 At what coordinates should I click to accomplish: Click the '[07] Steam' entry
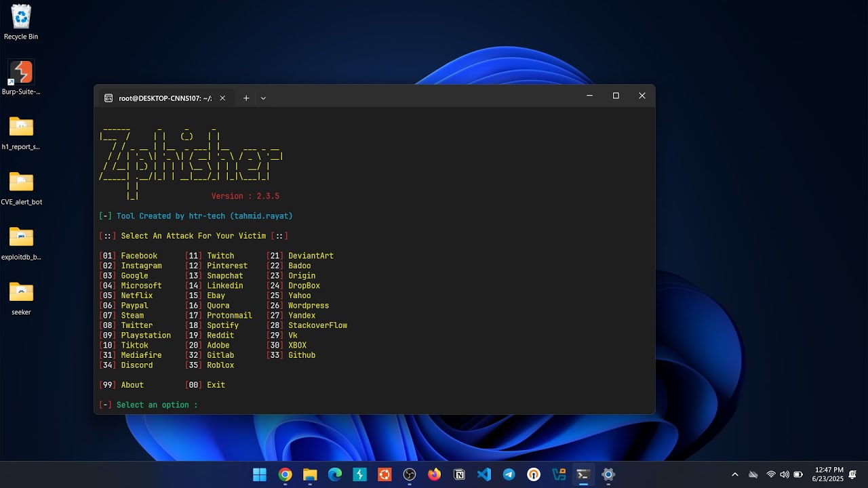[121, 316]
